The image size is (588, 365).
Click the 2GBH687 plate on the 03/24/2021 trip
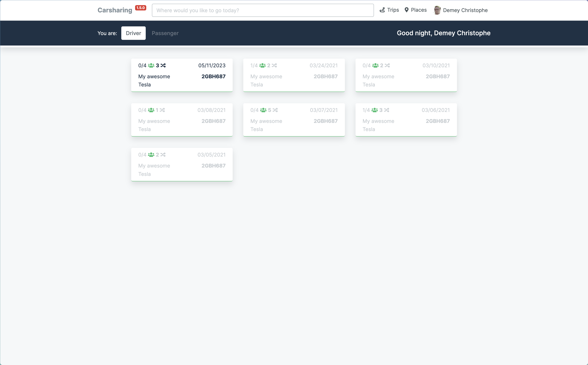tap(325, 76)
